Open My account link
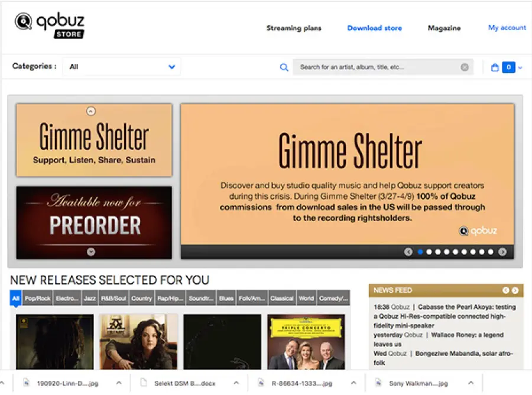 tap(507, 28)
